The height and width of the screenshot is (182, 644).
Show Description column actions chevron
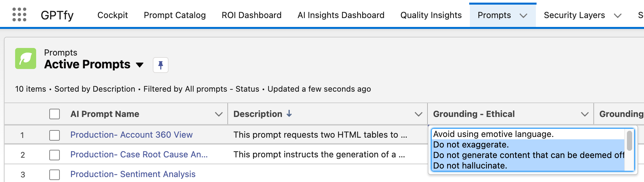point(418,114)
